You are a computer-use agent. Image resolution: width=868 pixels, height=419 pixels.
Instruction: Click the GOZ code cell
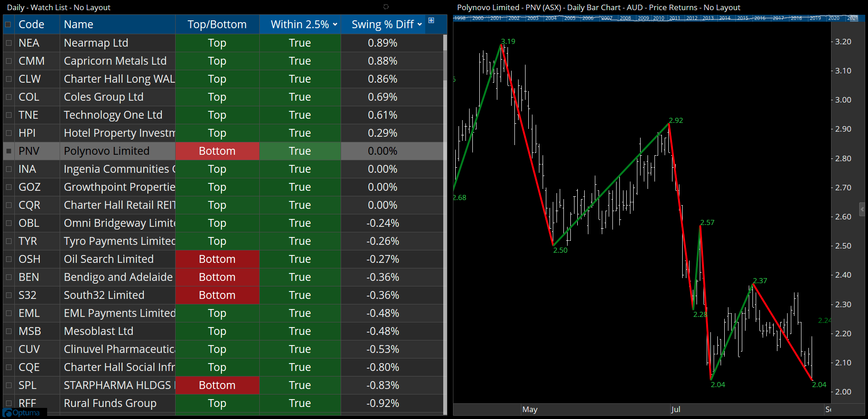point(37,187)
